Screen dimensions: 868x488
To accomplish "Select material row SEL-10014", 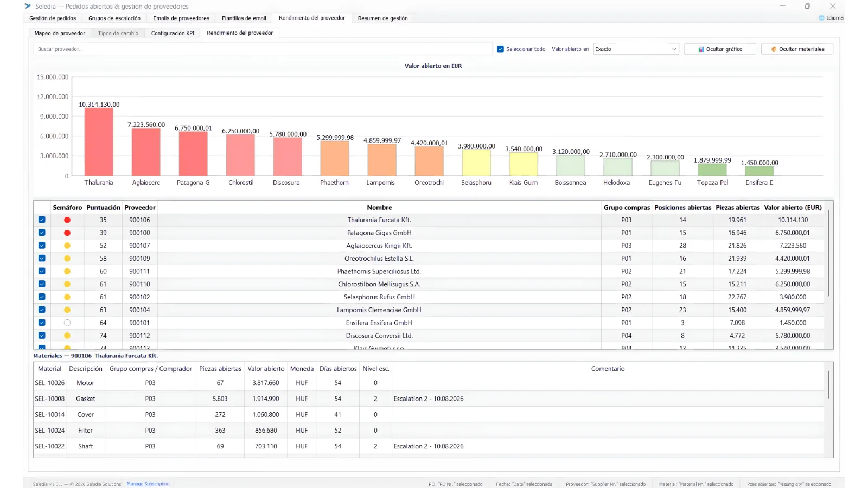I will click(x=429, y=414).
